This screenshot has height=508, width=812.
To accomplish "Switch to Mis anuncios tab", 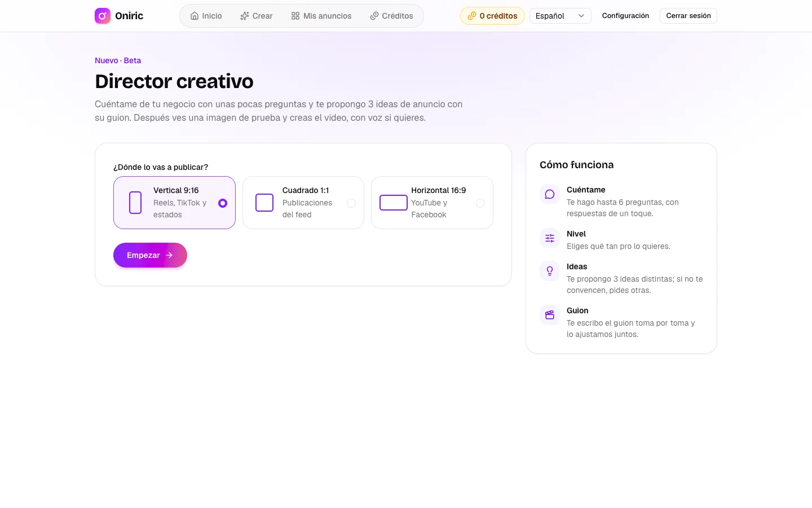I will tap(321, 16).
